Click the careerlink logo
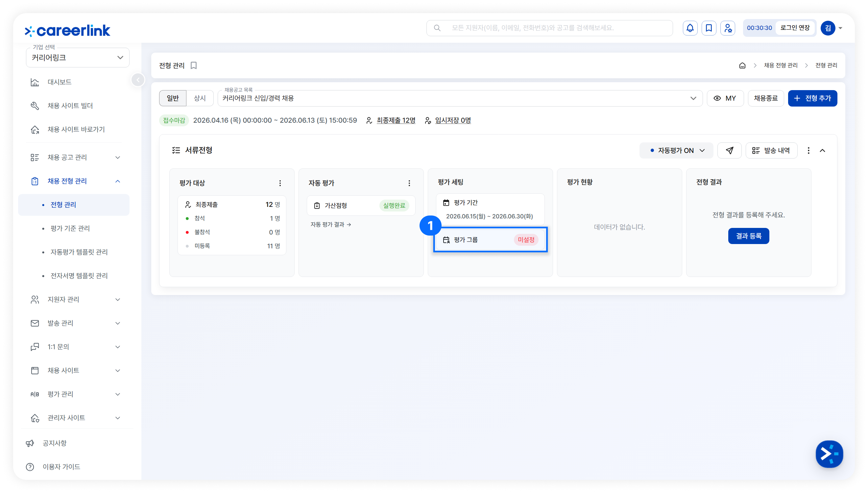Screen dimensions: 868x493 coord(67,31)
